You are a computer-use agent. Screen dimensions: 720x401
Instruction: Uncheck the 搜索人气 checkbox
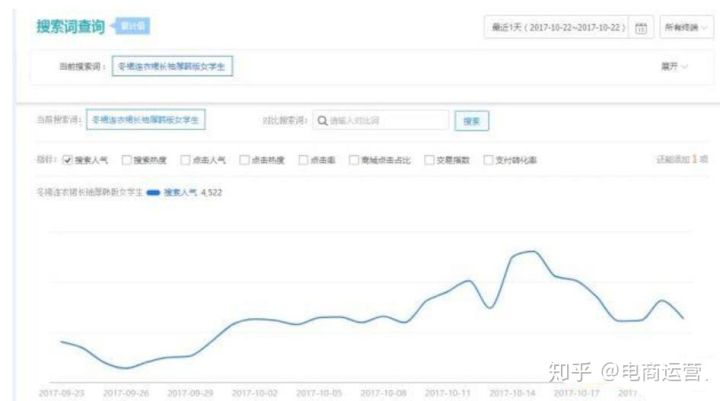pos(68,159)
